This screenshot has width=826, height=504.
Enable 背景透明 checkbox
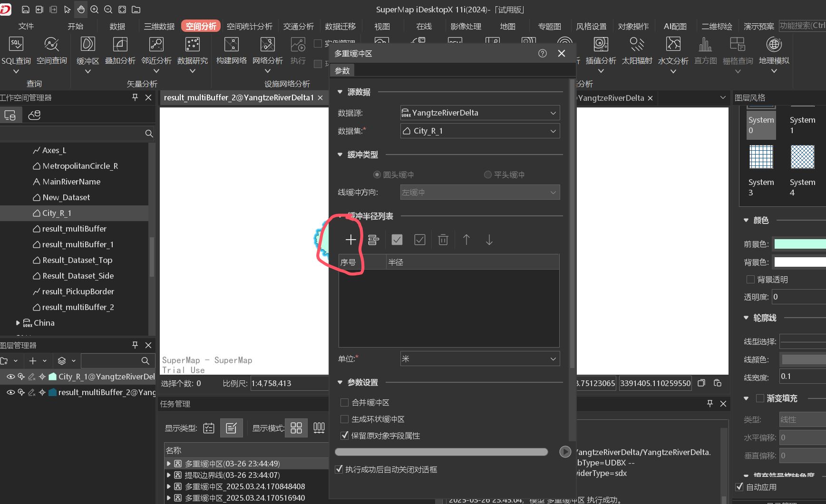pos(750,280)
